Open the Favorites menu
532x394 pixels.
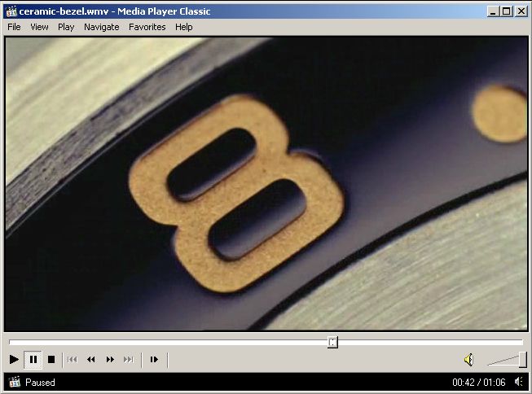tap(147, 27)
